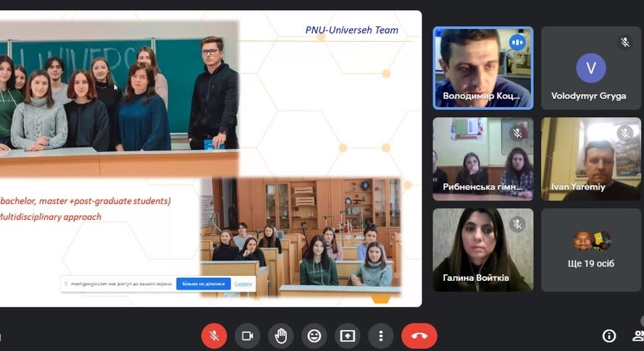Click the Рибненська гімназія video tile
The height and width of the screenshot is (351, 644).
pyautogui.click(x=482, y=158)
